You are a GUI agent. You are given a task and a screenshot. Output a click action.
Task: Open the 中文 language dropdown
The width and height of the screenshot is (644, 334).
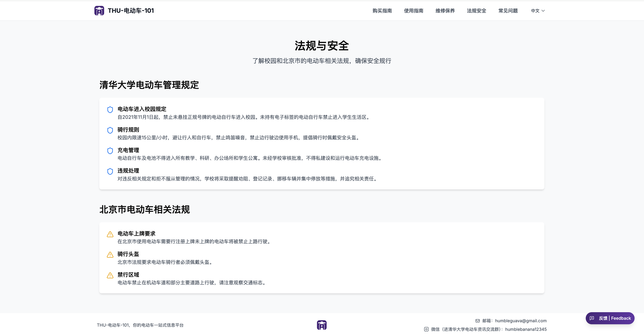(538, 11)
